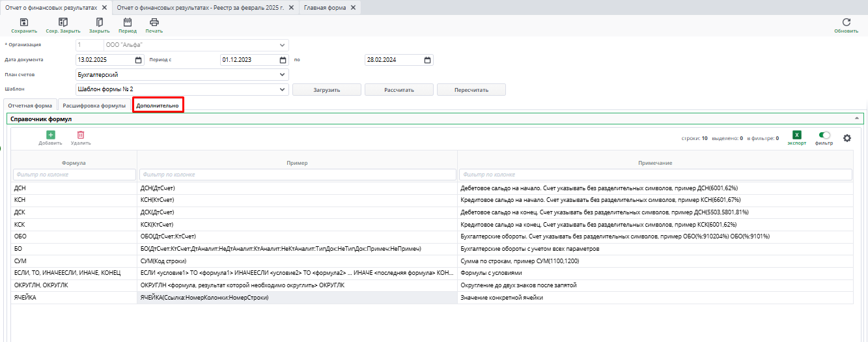Click the Сохр. Закрыть toolbar icon
Viewport: 868px width, 342px height.
pos(63,22)
